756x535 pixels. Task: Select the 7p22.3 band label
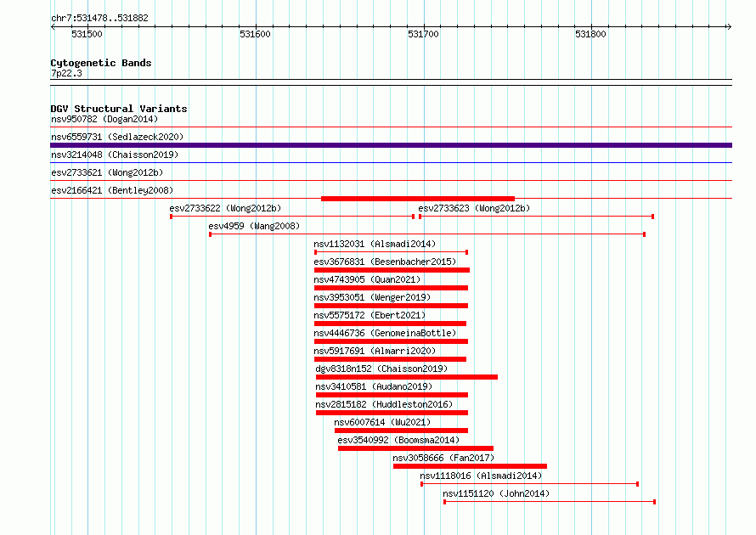pyautogui.click(x=66, y=73)
